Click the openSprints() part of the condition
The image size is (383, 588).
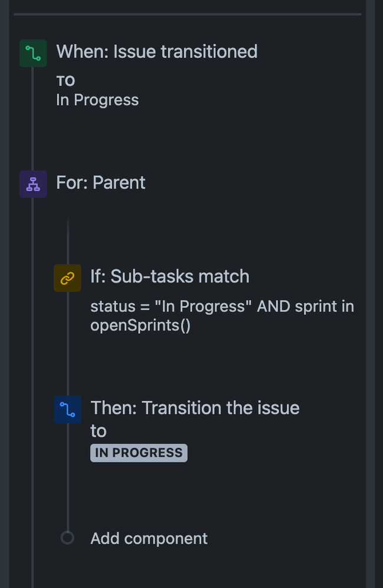(141, 325)
